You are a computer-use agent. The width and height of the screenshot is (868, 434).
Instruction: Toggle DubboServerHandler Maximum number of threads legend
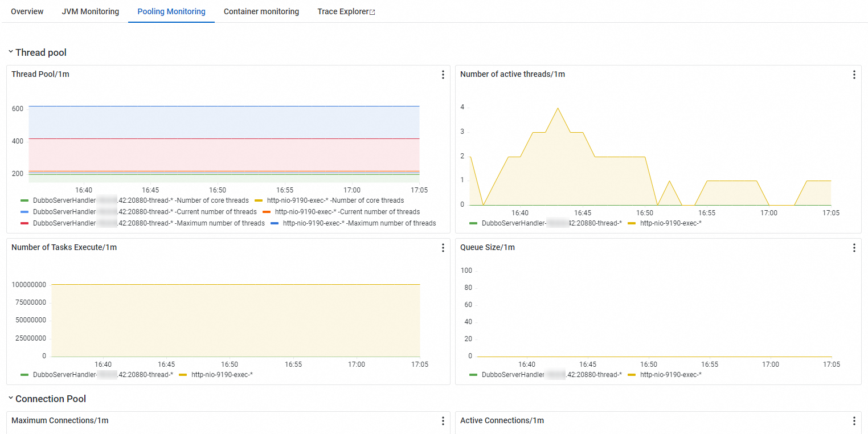tap(142, 223)
